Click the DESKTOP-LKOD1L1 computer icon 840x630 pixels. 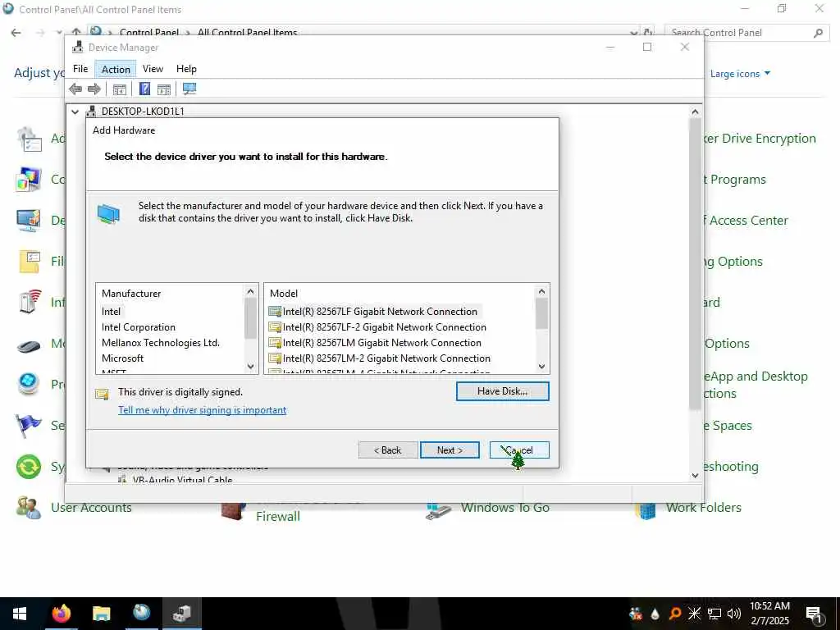point(91,112)
